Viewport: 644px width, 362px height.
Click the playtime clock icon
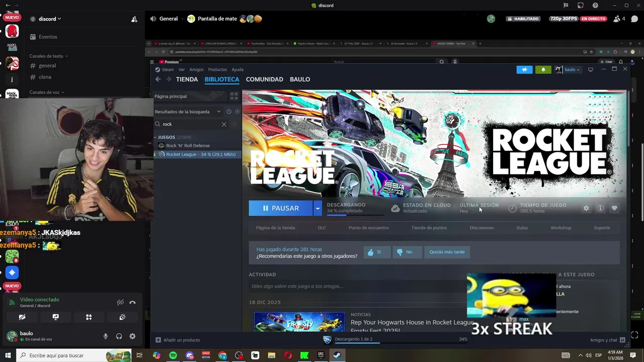click(x=512, y=208)
